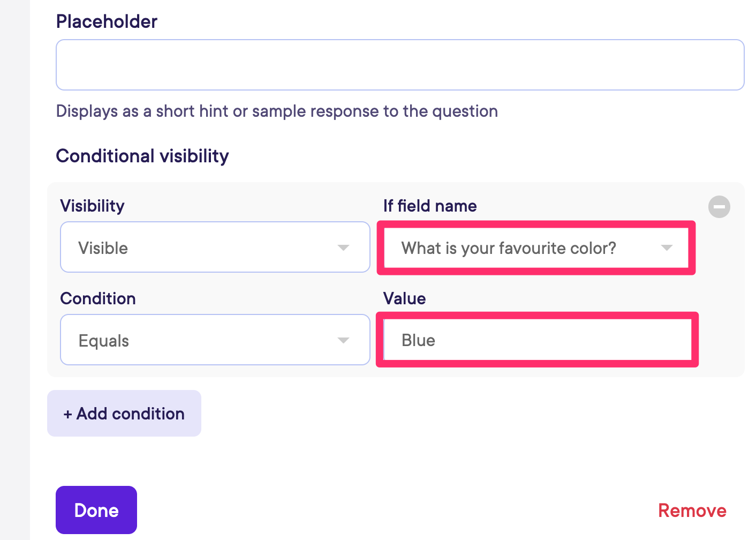Click the arrow on the Visible dropdown
The height and width of the screenshot is (540, 756).
[343, 247]
